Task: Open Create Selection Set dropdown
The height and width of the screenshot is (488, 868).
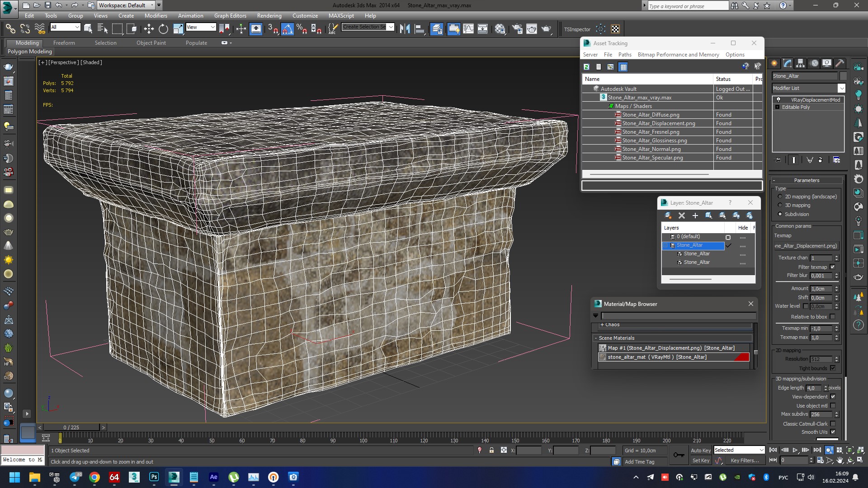Action: tap(391, 27)
